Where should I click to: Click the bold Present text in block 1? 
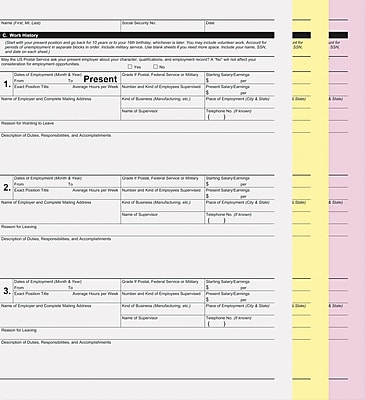[x=100, y=79]
